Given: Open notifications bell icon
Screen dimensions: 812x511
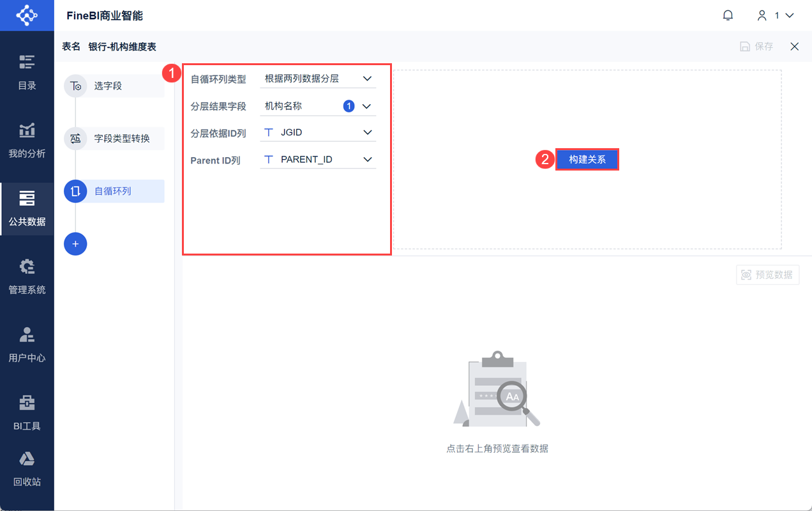Looking at the screenshot, I should tap(728, 15).
